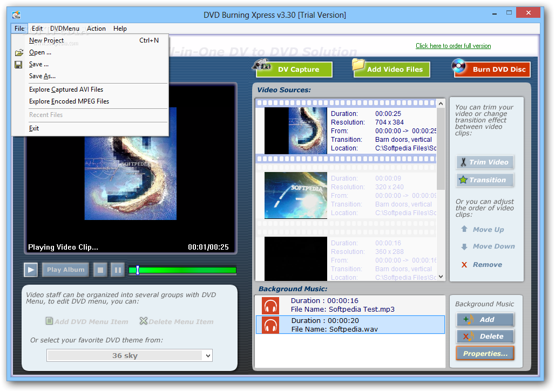Screen dimensions: 555x392
Task: Click the playback position slider handle
Action: click(x=138, y=270)
